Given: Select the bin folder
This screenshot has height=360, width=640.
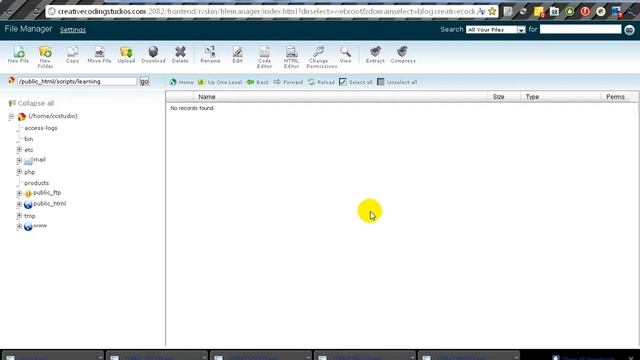Looking at the screenshot, I should [x=29, y=139].
